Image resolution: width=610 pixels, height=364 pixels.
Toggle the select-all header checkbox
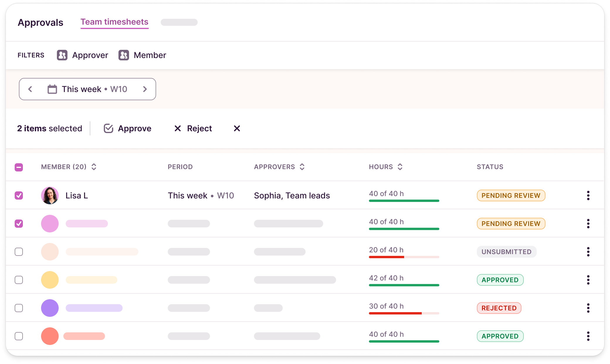tap(19, 167)
